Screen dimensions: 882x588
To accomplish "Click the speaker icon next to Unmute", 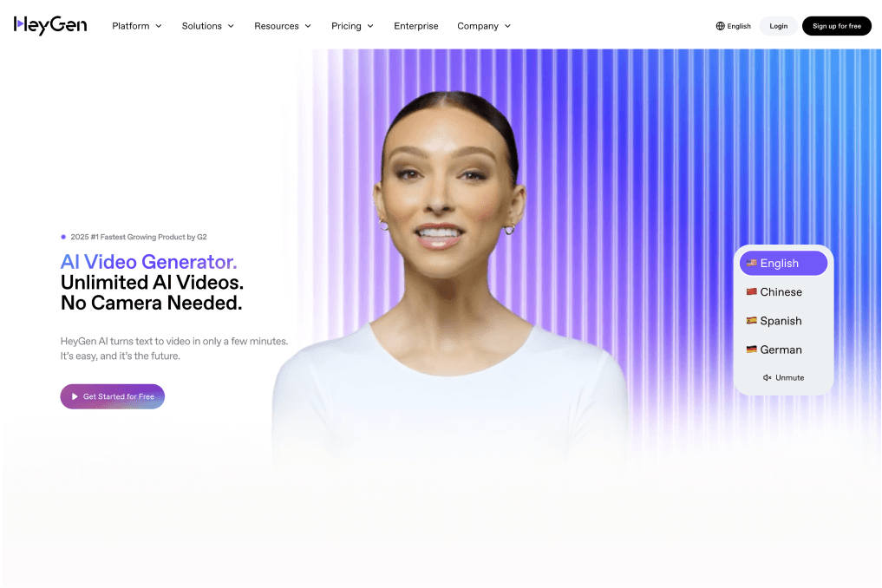I will (x=767, y=377).
